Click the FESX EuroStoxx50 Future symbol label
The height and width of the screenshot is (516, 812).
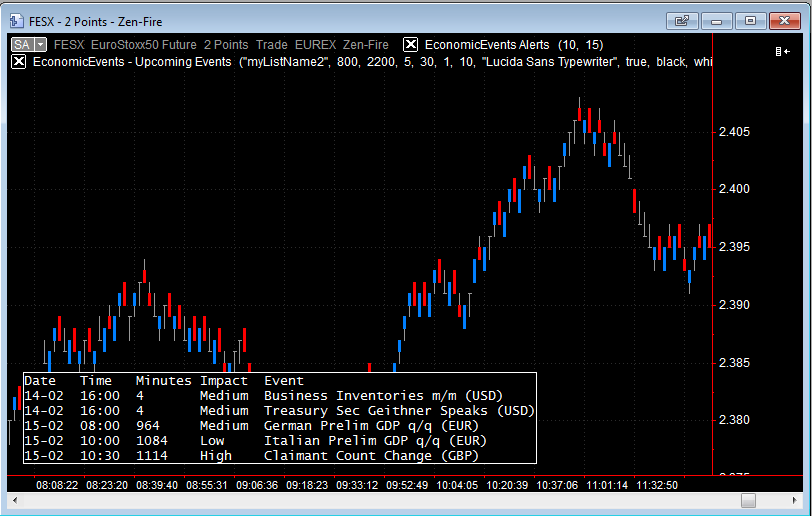125,45
